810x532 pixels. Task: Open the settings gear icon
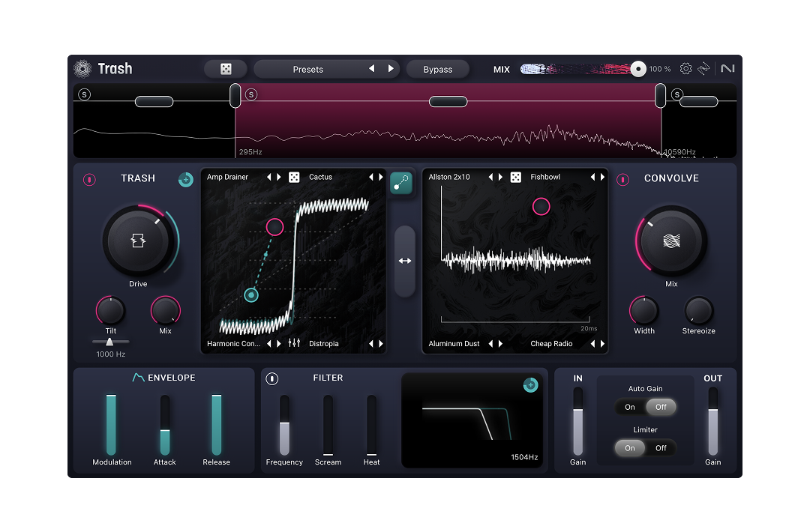coord(685,69)
